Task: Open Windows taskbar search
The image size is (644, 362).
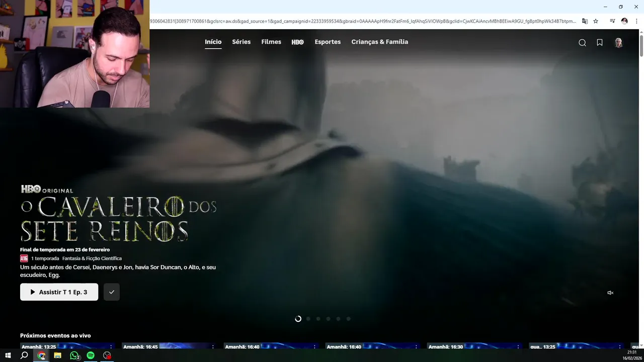Action: [x=24, y=355]
